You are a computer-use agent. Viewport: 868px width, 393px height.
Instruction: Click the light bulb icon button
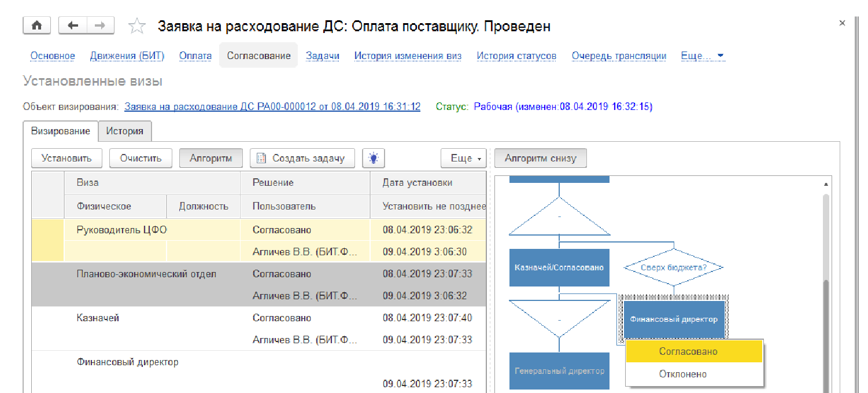[x=374, y=158]
